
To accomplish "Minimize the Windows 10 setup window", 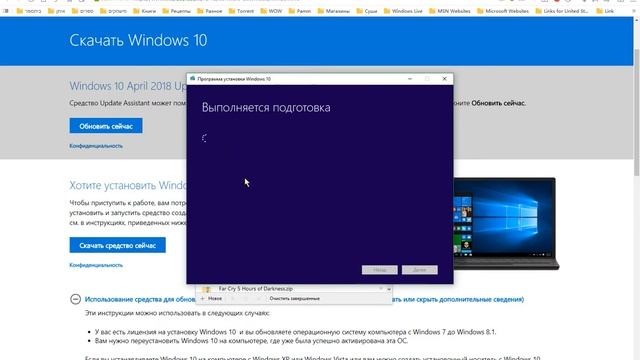I will pos(410,79).
